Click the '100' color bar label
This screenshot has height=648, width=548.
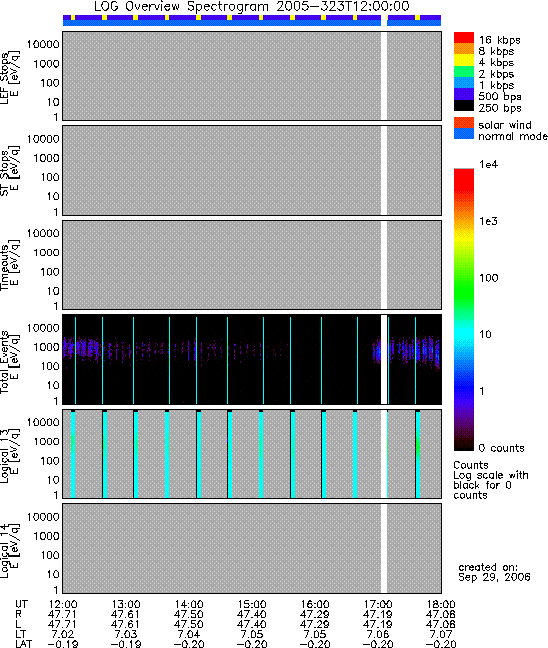click(488, 278)
